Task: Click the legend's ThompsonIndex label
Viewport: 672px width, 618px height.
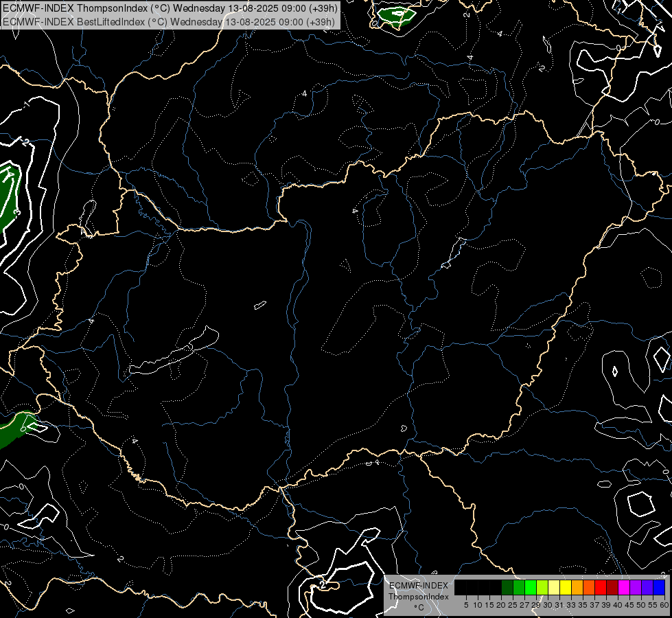Action: coord(418,597)
